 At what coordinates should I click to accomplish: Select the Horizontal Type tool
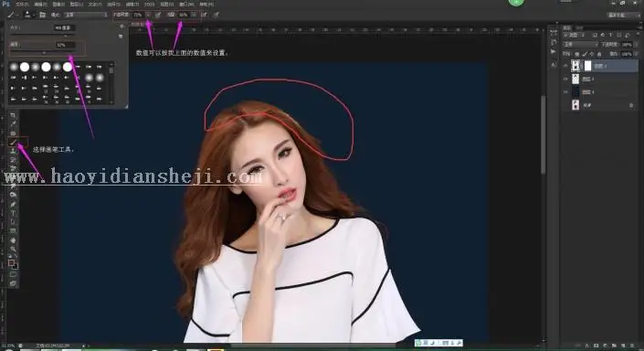(x=13, y=213)
